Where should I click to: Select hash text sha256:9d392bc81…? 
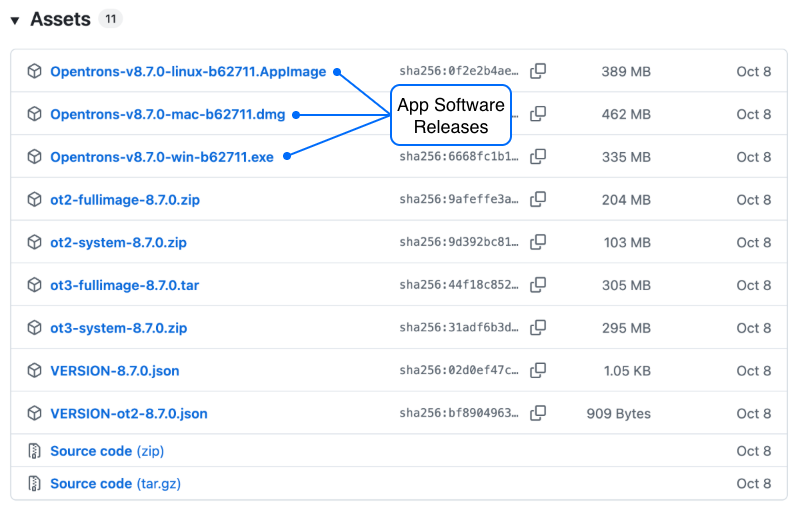[x=459, y=242]
